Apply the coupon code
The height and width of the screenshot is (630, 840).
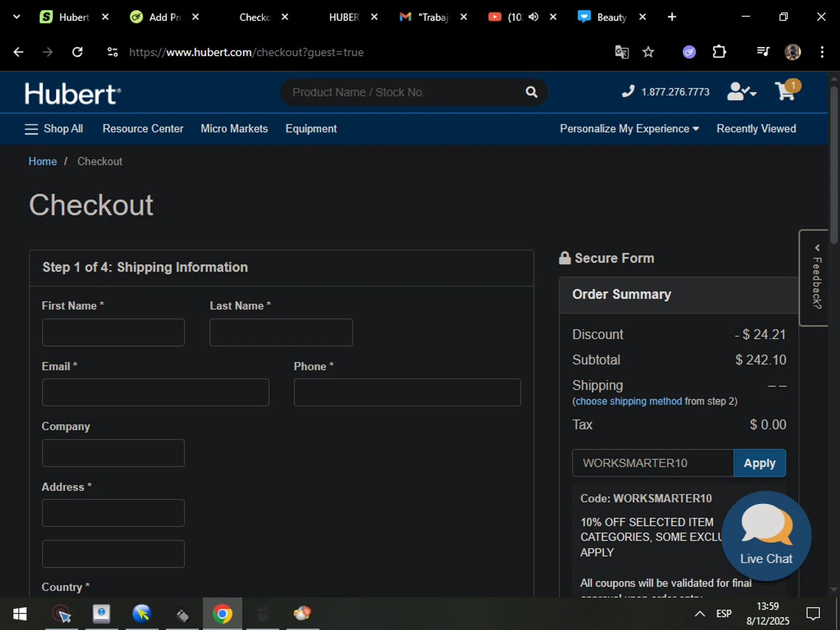pyautogui.click(x=759, y=463)
